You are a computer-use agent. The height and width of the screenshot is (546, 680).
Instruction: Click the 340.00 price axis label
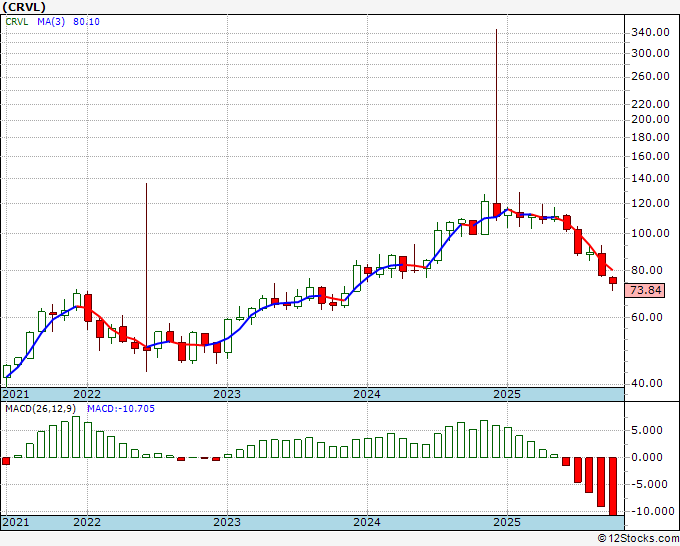(x=650, y=32)
